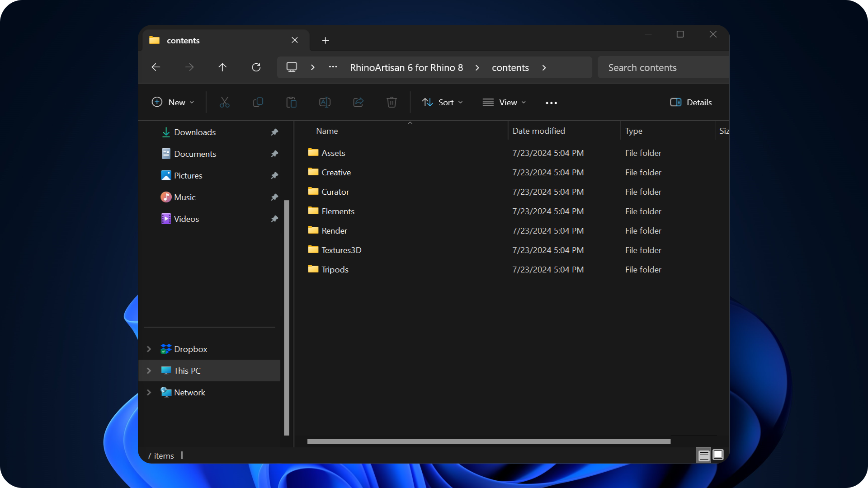Click the pin icon next to Music
This screenshot has width=868, height=488.
[274, 197]
